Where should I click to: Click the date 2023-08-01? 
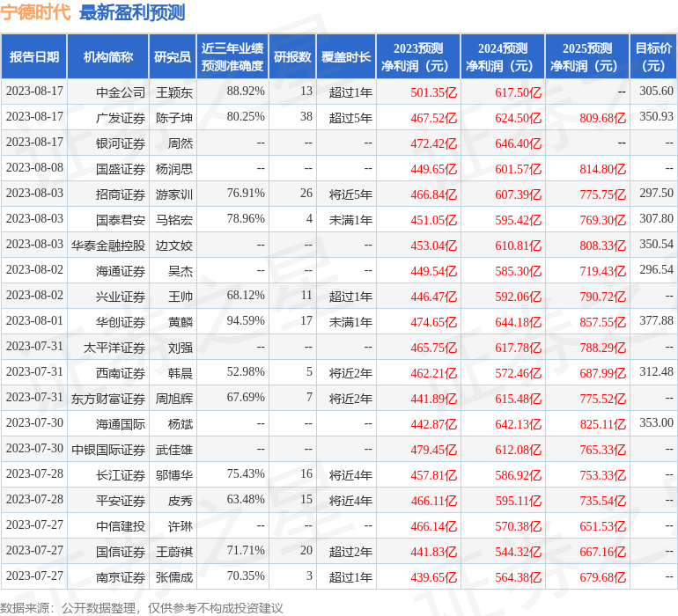pos(34,320)
